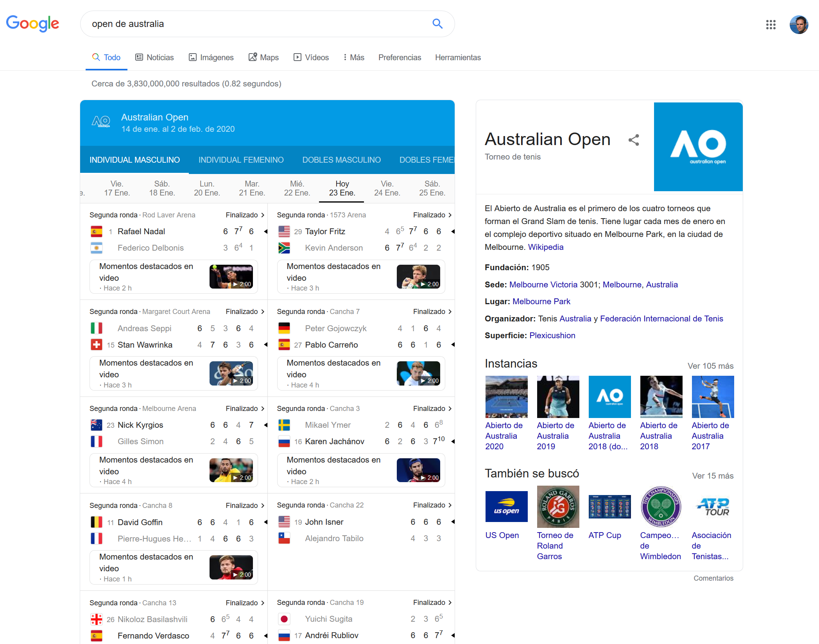Expand the Kyrgios vs Simon Finalizado chevron
The image size is (819, 644).
click(x=263, y=409)
